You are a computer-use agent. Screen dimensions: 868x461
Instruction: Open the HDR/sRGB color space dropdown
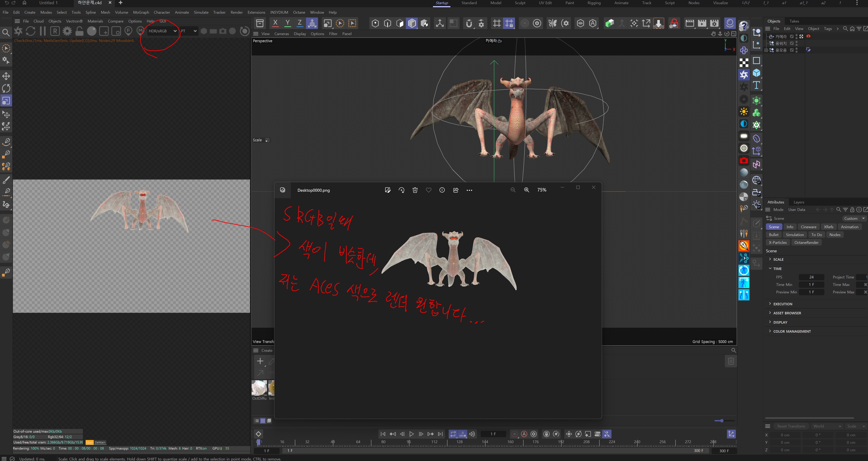[x=162, y=31]
